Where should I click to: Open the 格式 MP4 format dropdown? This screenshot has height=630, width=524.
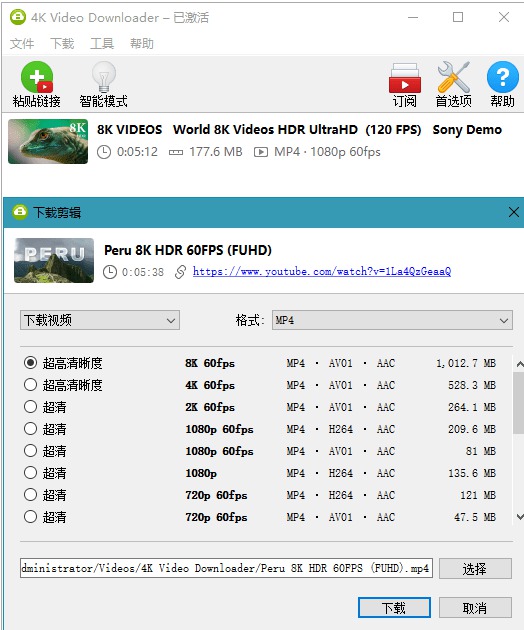[x=392, y=320]
